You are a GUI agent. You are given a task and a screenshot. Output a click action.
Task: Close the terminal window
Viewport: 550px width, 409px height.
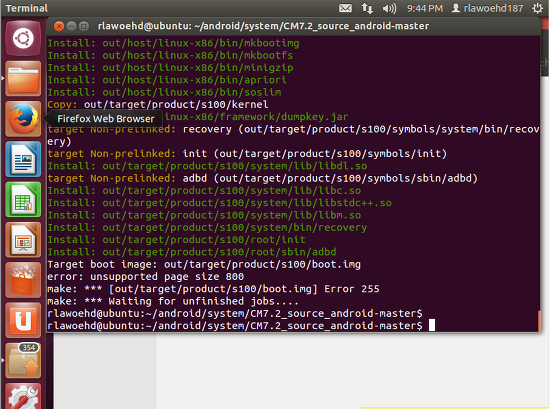(x=59, y=26)
